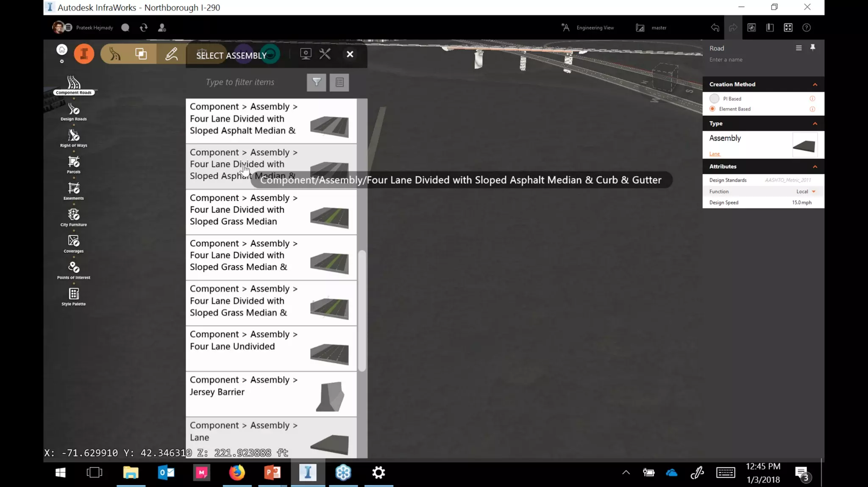Click the Home button at top left
Viewport: 868px width, 487px height.
click(62, 50)
